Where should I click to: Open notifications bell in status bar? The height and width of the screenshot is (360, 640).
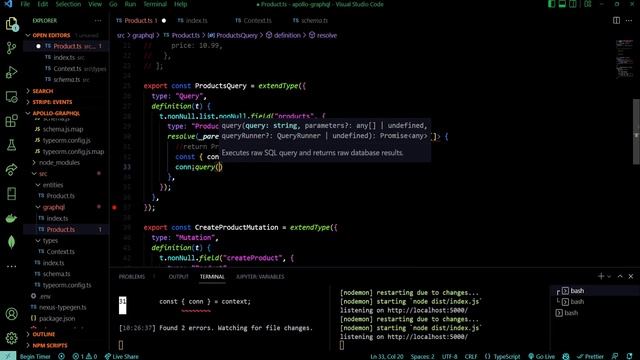click(630, 356)
